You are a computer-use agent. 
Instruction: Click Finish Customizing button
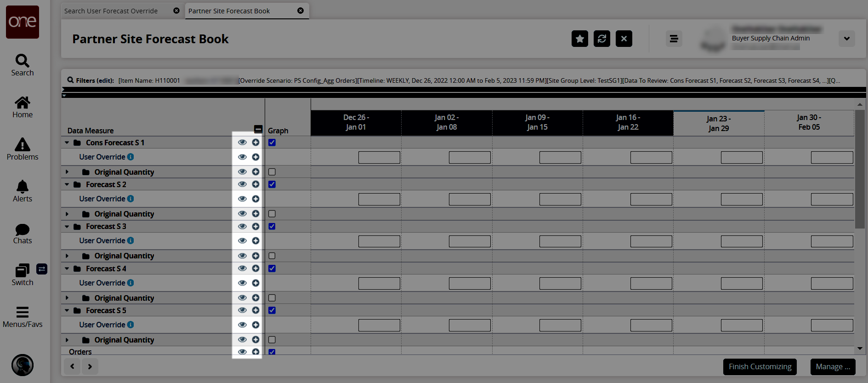(760, 366)
